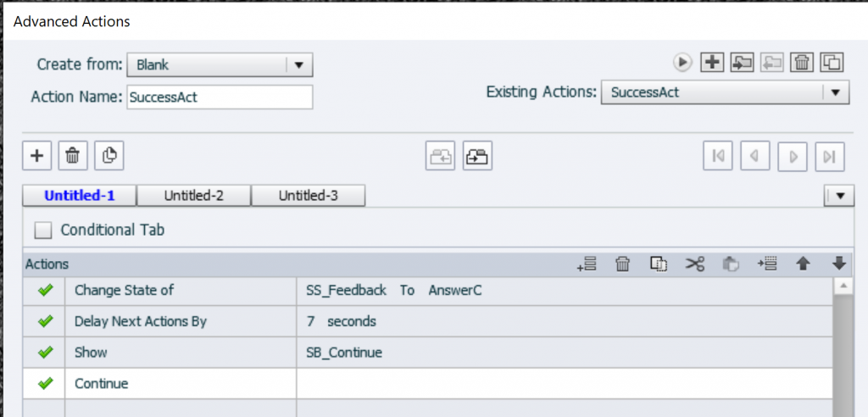Viewport: 868px width, 417px height.
Task: Toggle green checkmark on Continue row
Action: [46, 383]
